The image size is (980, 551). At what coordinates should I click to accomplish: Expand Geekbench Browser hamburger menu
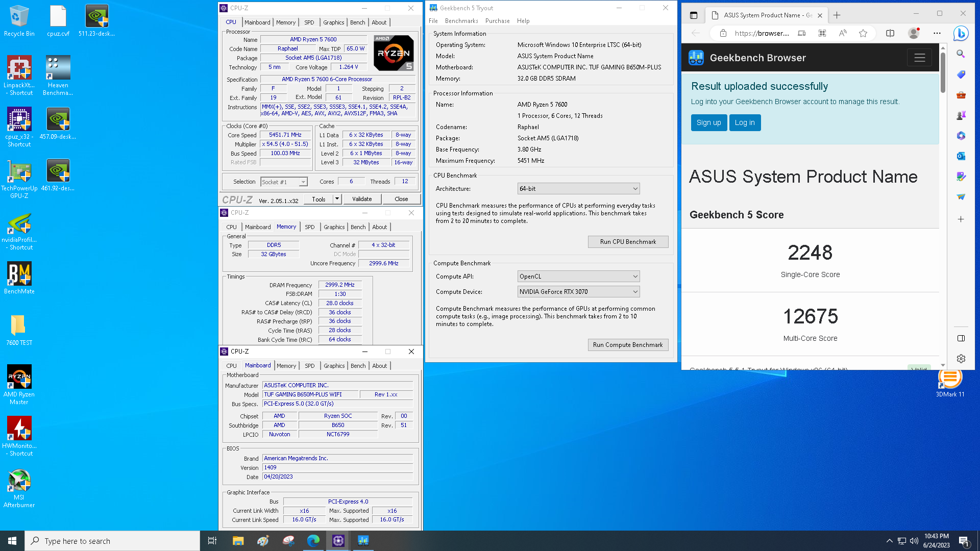click(919, 58)
